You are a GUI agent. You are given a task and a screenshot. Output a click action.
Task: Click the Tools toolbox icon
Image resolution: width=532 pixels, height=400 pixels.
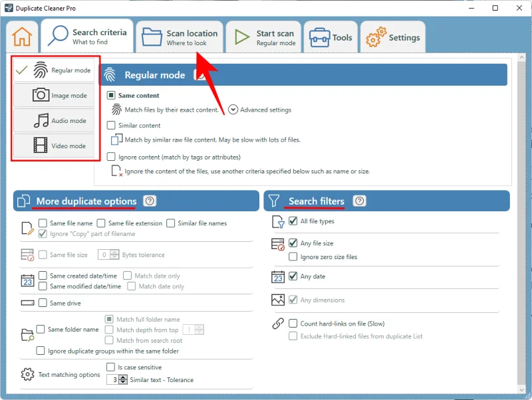tap(321, 37)
